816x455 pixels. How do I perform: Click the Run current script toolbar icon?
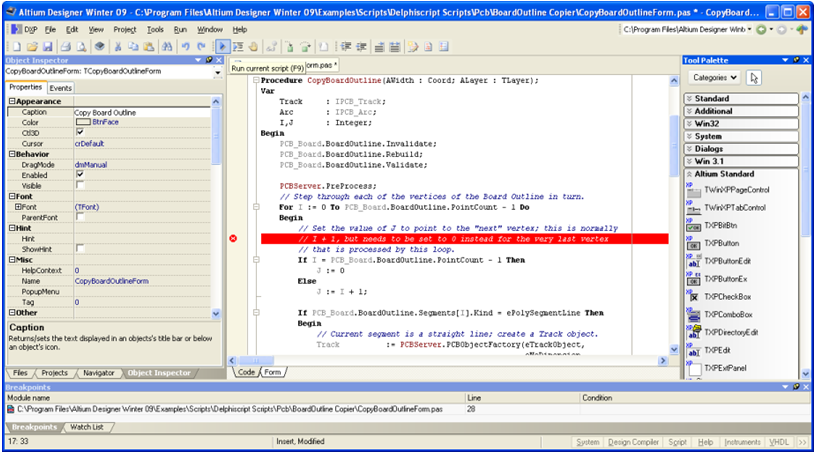222,47
